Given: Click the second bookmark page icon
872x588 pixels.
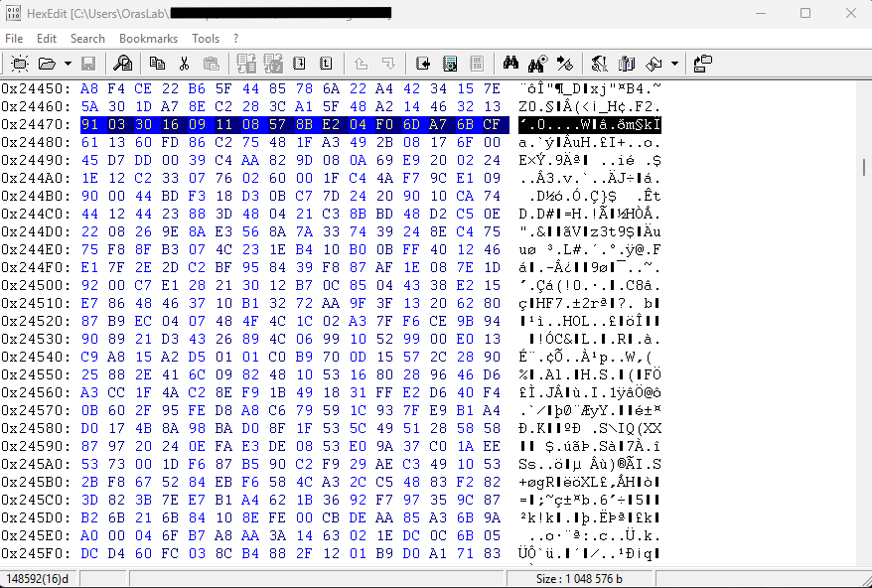Looking at the screenshot, I should (x=326, y=64).
